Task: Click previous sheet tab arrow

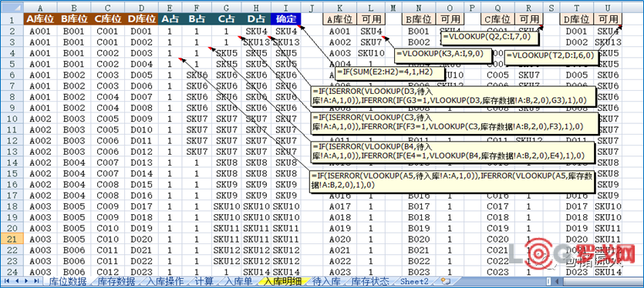Action: tap(17, 281)
